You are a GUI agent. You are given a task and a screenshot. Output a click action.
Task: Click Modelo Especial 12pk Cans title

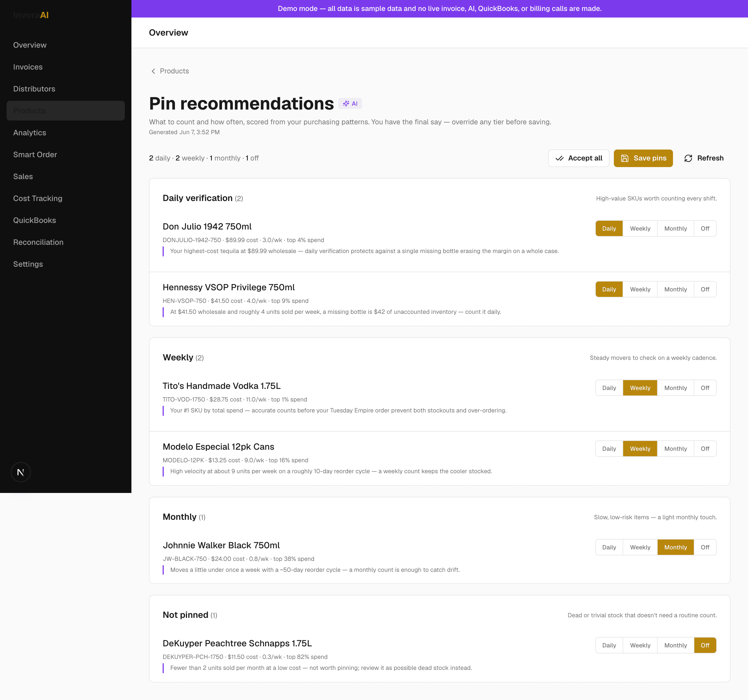[218, 447]
